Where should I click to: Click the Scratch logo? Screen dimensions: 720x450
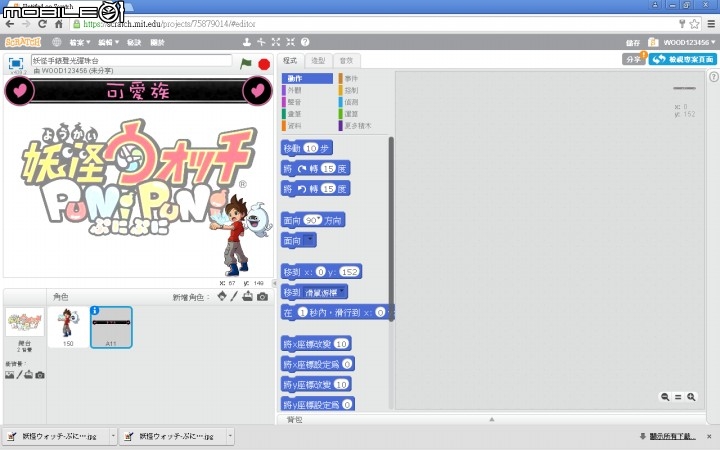23,42
